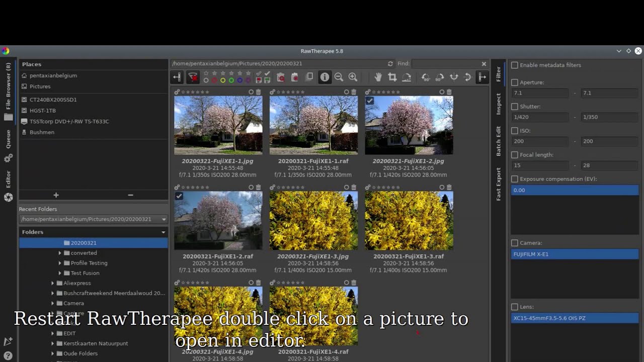Screen dimensions: 644x362
Task: Tick the Aperture filter checkbox
Action: [515, 82]
